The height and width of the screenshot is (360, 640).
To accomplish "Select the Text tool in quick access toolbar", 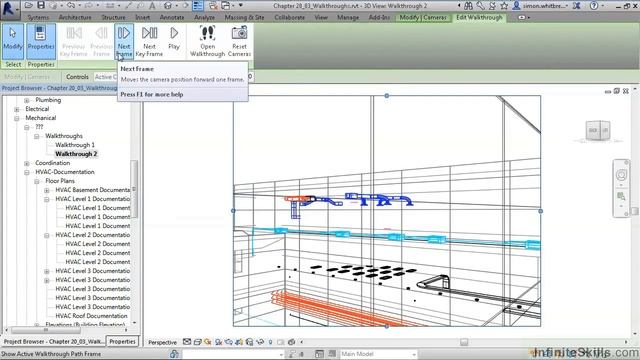I will pyautogui.click(x=152, y=6).
